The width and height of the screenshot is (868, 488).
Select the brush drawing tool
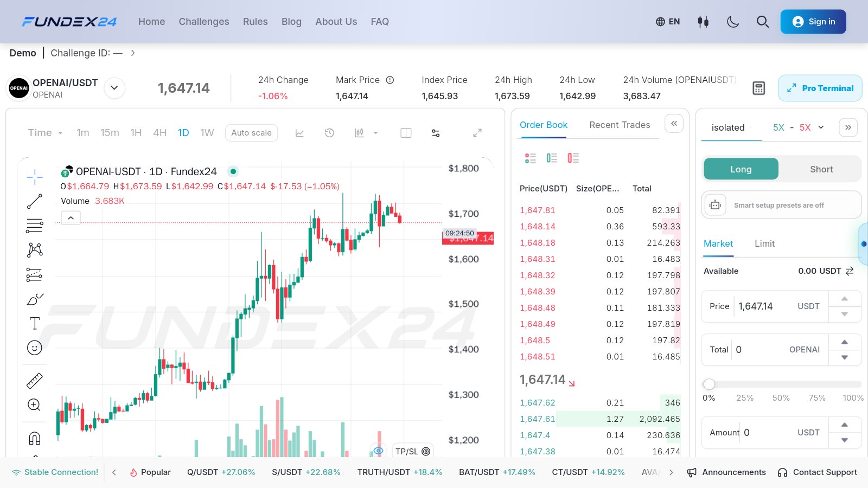[35, 299]
